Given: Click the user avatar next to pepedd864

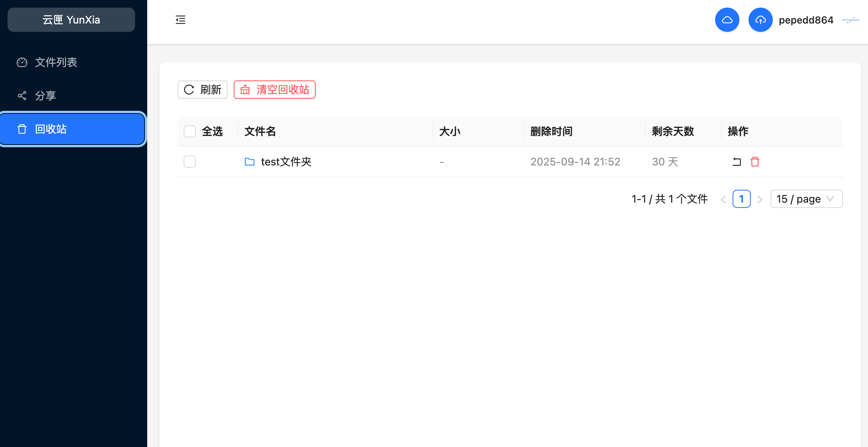Looking at the screenshot, I should pyautogui.click(x=850, y=20).
